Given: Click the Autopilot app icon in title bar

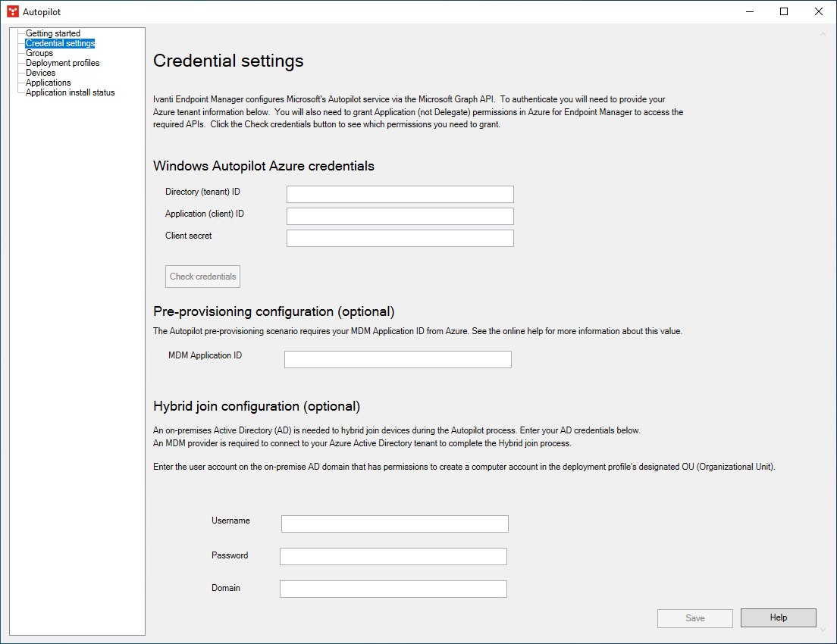Looking at the screenshot, I should 12,11.
